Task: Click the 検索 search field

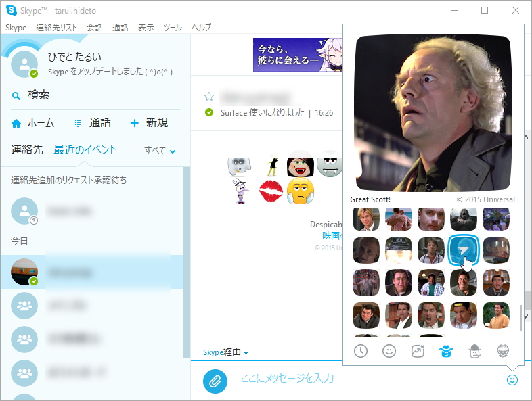Action: [95, 95]
